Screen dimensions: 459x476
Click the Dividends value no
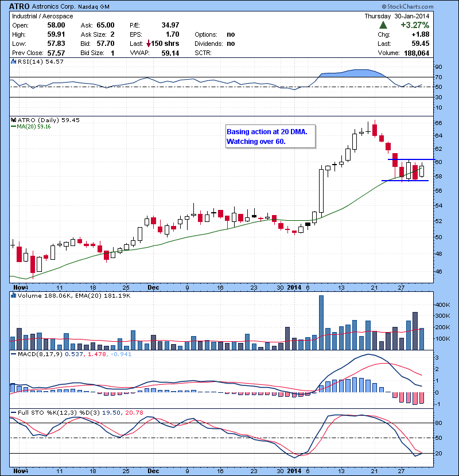click(231, 44)
